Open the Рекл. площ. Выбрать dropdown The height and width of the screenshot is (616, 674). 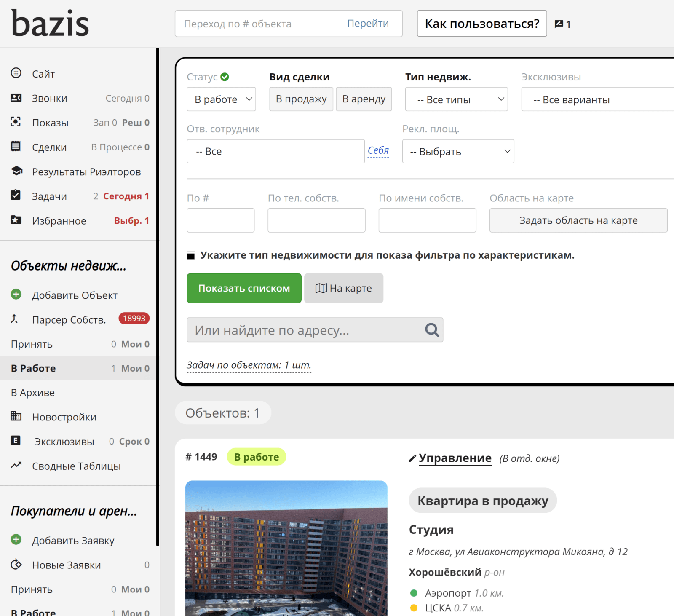[x=458, y=151]
